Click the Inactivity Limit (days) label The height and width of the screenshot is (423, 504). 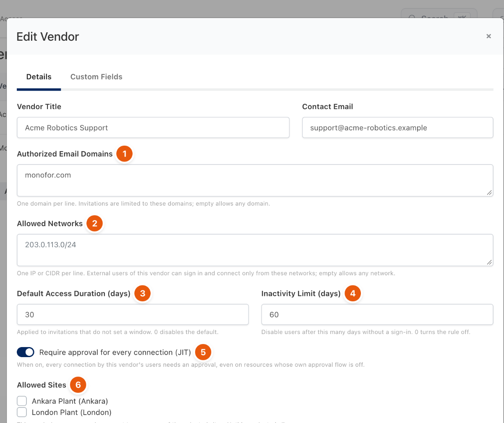click(301, 294)
